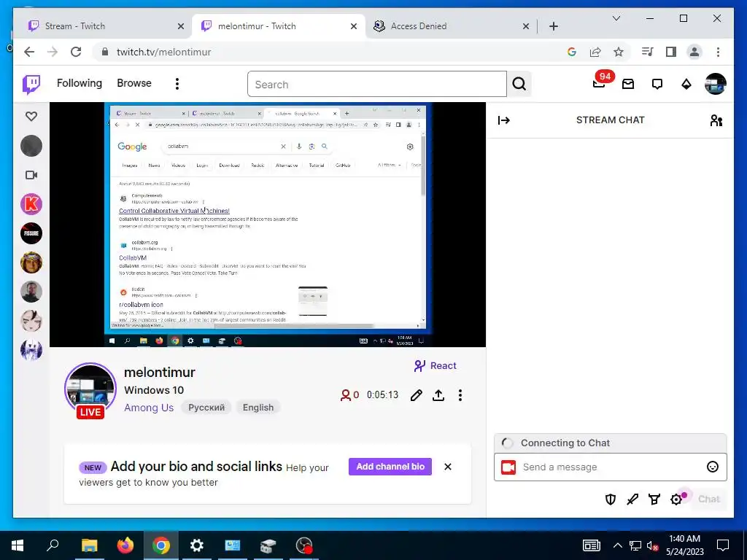Open the Twitch mail inbox icon
Image resolution: width=747 pixels, height=560 pixels.
point(628,85)
